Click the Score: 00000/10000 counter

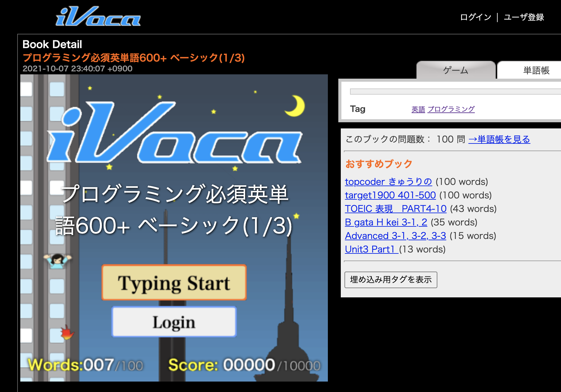pos(245,365)
